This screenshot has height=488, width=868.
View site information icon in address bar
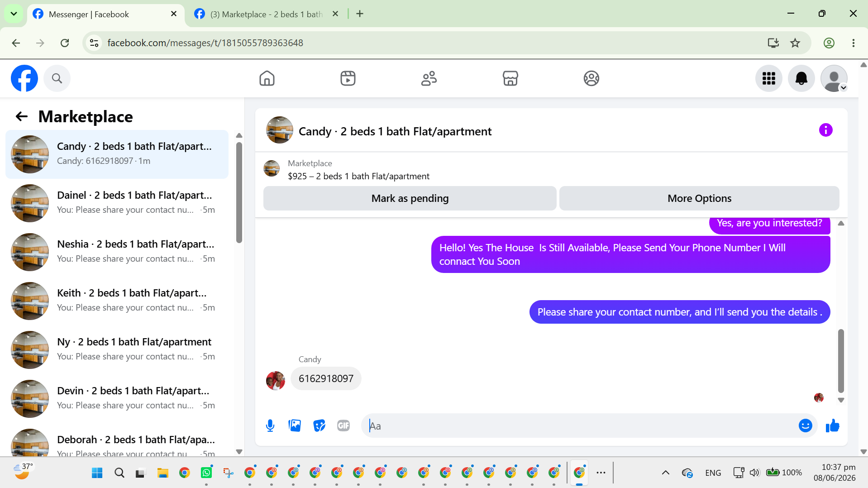94,43
